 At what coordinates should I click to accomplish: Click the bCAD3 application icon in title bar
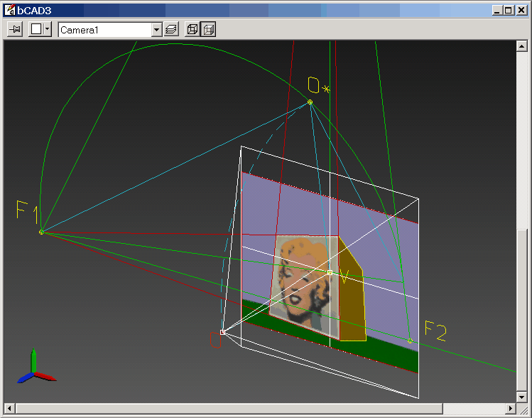tap(10, 10)
